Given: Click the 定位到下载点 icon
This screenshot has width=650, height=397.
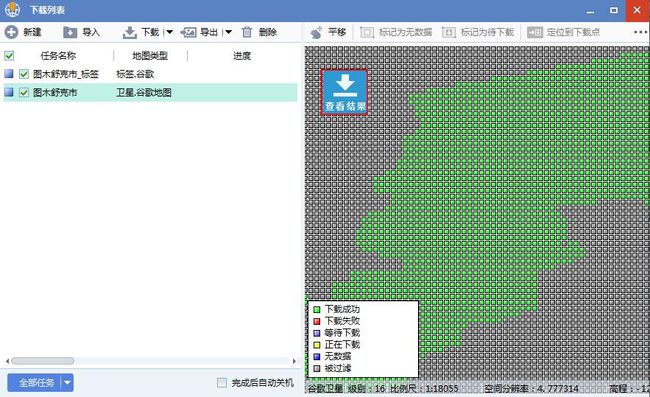Looking at the screenshot, I should tap(535, 32).
